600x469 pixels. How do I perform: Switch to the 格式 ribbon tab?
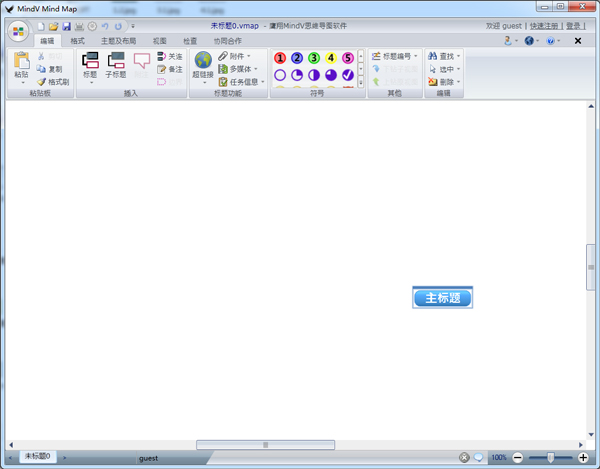coord(77,41)
